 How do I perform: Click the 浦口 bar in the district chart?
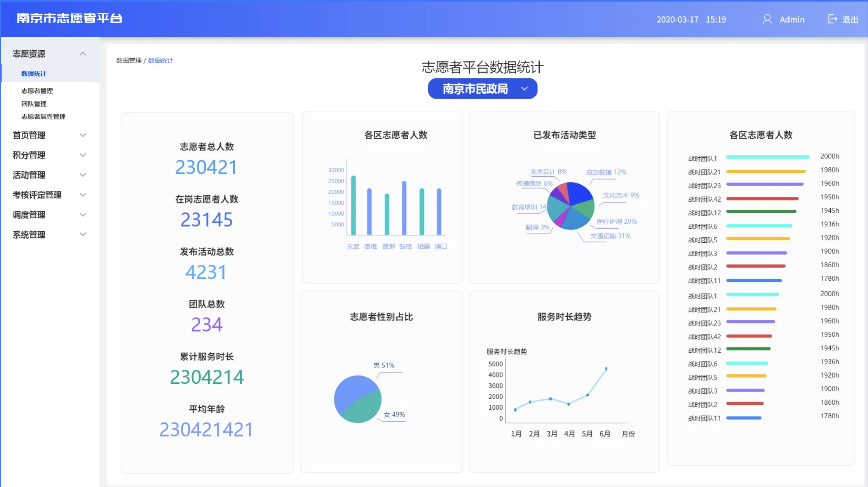pyautogui.click(x=439, y=211)
